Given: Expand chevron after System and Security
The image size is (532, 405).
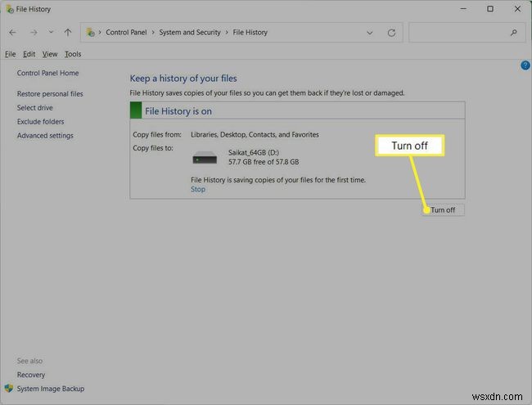Looking at the screenshot, I should (x=227, y=32).
